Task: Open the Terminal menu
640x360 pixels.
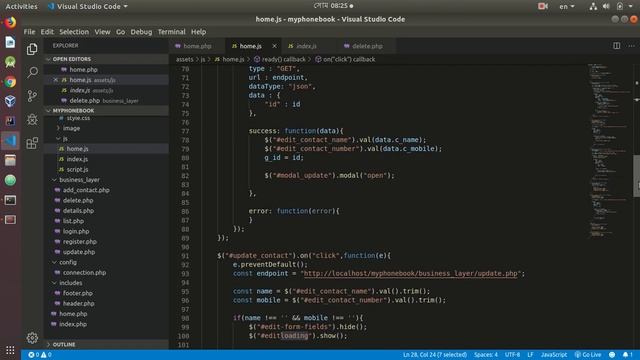Action: click(x=171, y=32)
